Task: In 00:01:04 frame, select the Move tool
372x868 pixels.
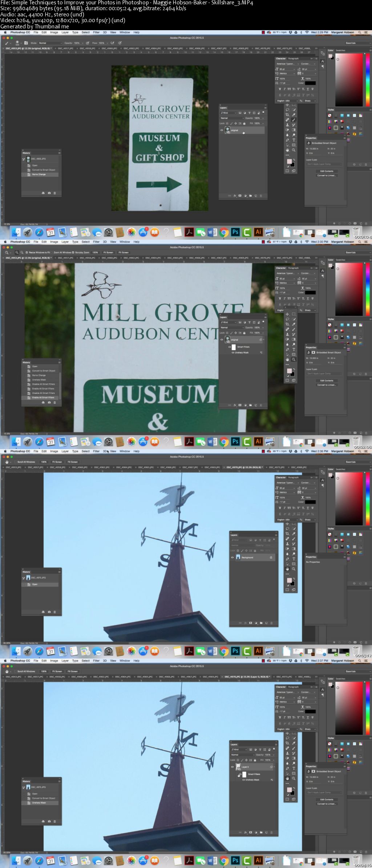Action: pyautogui.click(x=287, y=105)
